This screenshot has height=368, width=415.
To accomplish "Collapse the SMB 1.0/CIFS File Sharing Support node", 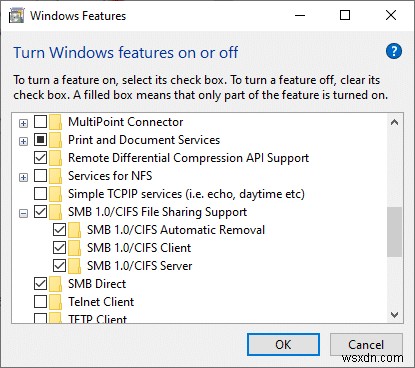I will click(x=23, y=213).
